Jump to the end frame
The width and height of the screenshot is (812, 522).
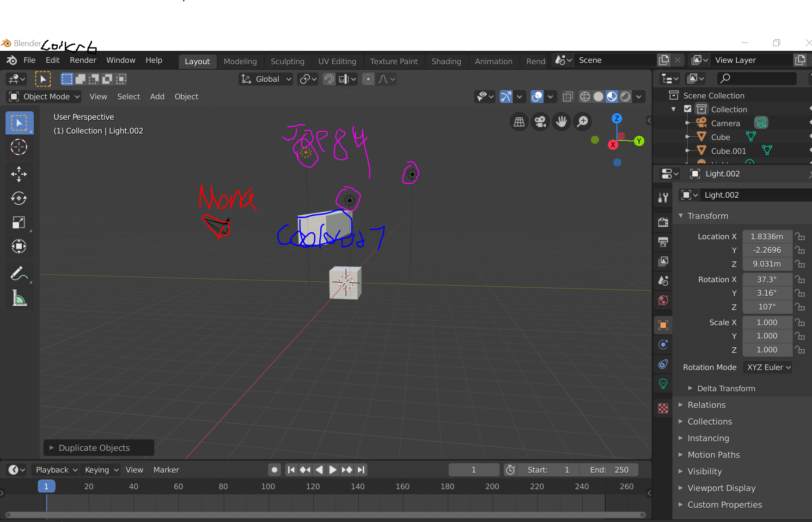(x=361, y=470)
